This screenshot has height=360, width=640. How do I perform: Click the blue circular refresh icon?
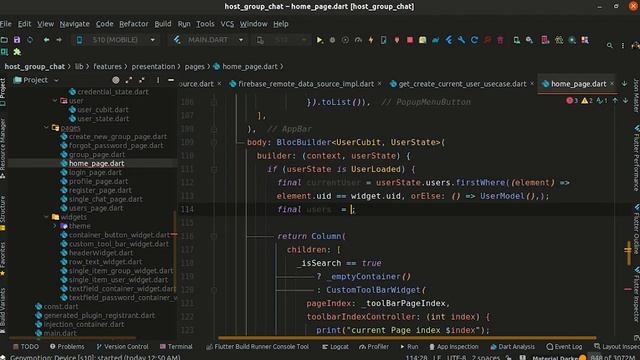point(474,40)
